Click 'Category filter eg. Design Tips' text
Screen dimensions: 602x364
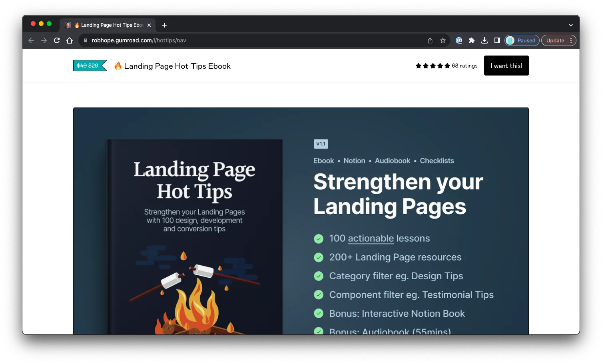[x=396, y=276]
